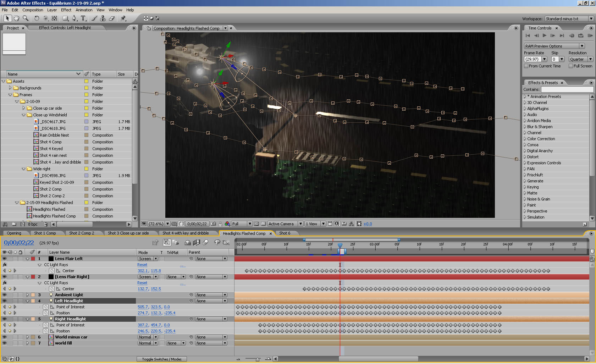Take snapshot with the camera icon
Screen dimensions: 596x364
213,224
